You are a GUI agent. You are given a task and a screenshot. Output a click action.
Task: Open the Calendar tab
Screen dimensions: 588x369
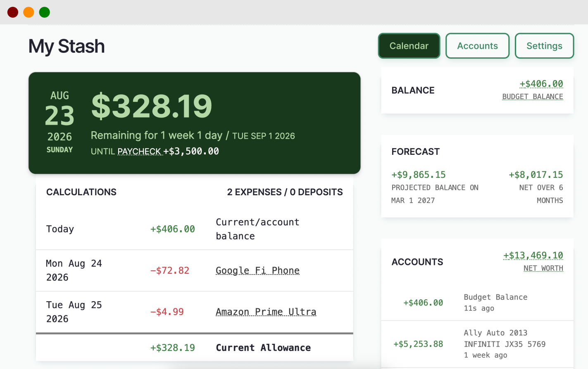(x=409, y=46)
